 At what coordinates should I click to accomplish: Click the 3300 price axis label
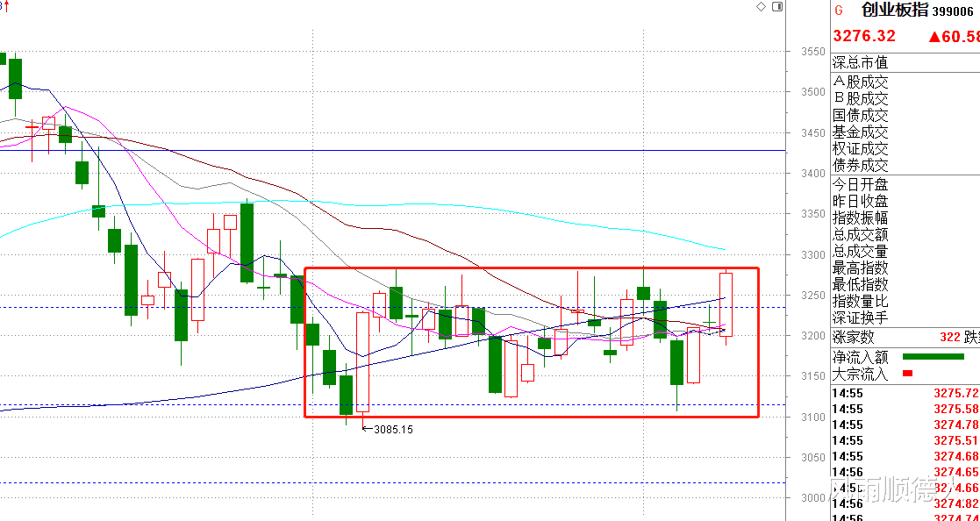812,254
